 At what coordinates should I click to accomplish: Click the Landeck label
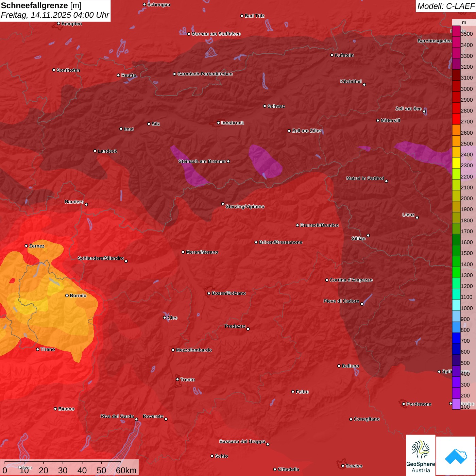pyautogui.click(x=107, y=151)
